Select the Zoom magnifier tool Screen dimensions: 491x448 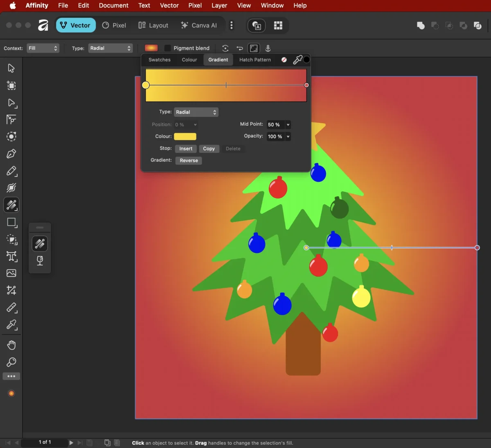(11, 362)
